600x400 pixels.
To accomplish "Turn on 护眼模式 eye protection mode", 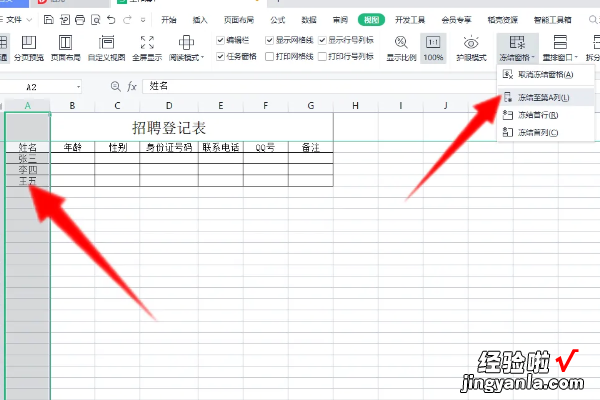I will [x=471, y=48].
